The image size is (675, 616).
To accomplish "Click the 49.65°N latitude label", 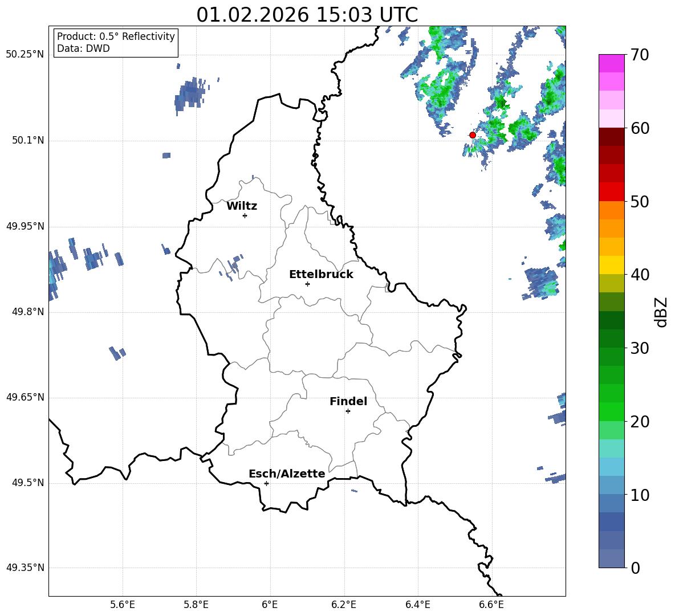I will (25, 397).
